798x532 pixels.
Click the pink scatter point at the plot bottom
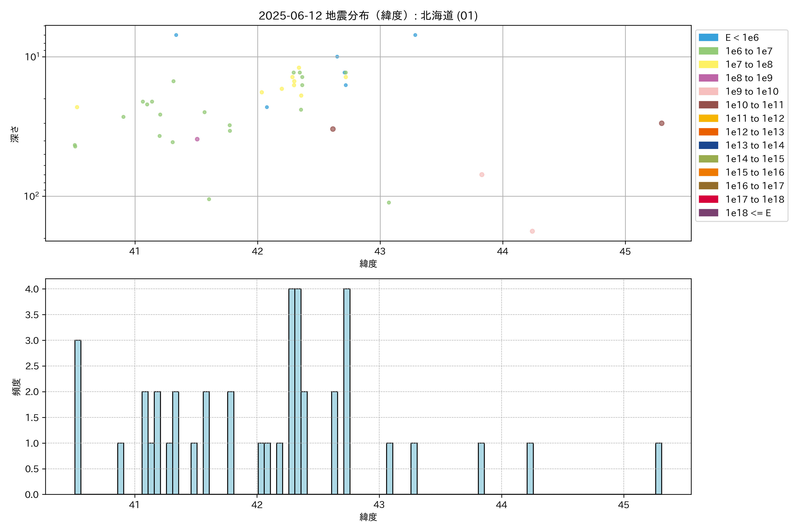coord(532,231)
